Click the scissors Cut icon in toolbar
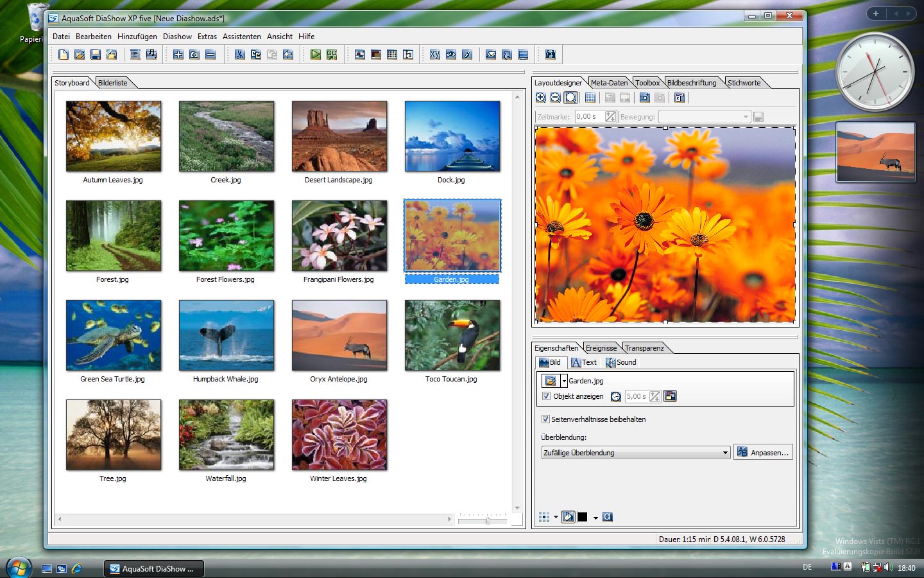 tap(239, 55)
